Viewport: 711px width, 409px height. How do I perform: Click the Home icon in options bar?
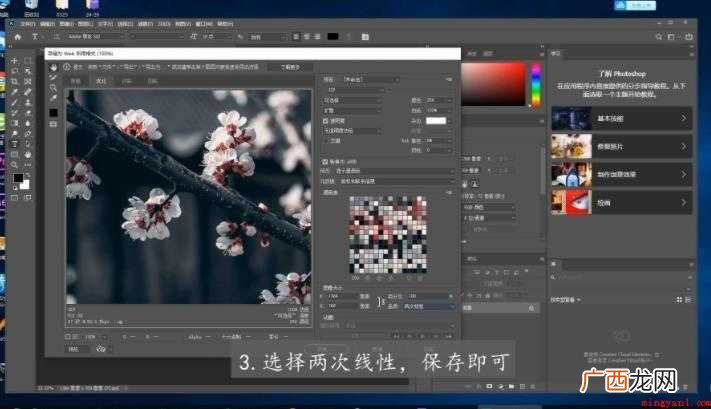[18, 37]
